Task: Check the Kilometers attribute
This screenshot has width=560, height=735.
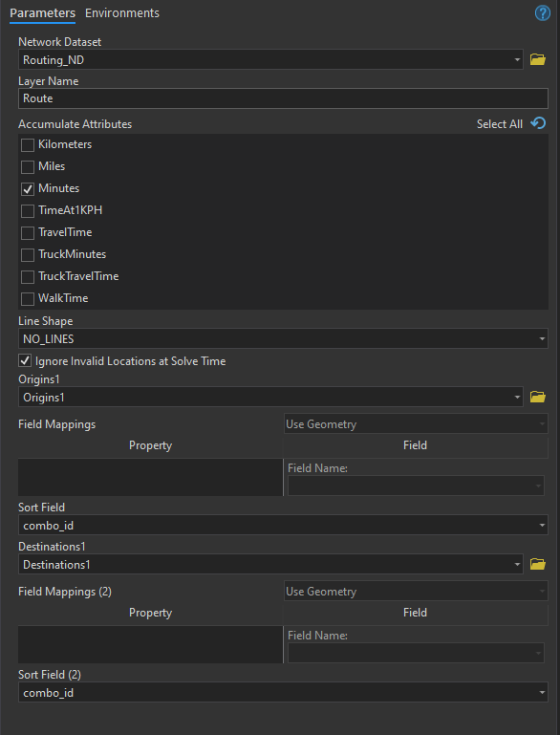Action: (x=28, y=145)
